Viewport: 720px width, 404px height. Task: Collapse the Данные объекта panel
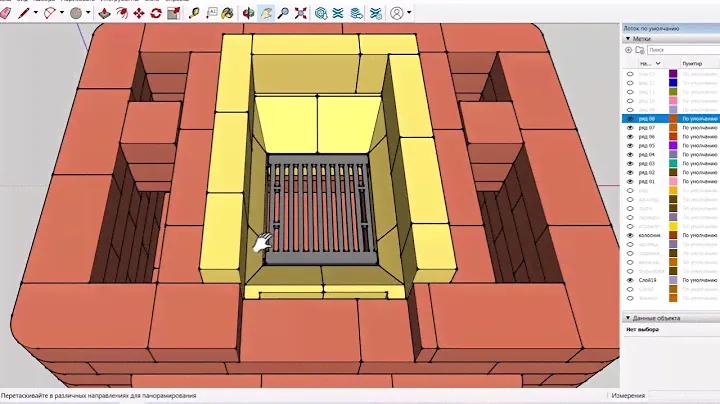[627, 318]
